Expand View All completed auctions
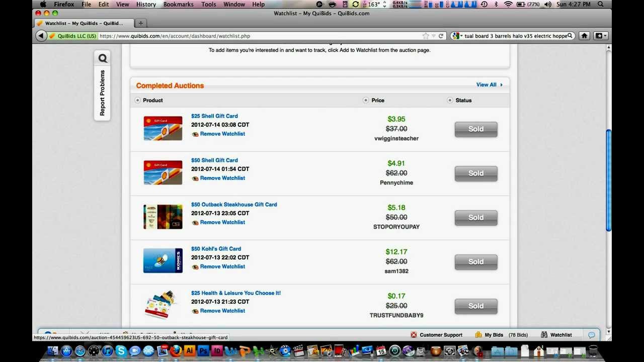Viewport: 644px width, 362px height. (489, 84)
